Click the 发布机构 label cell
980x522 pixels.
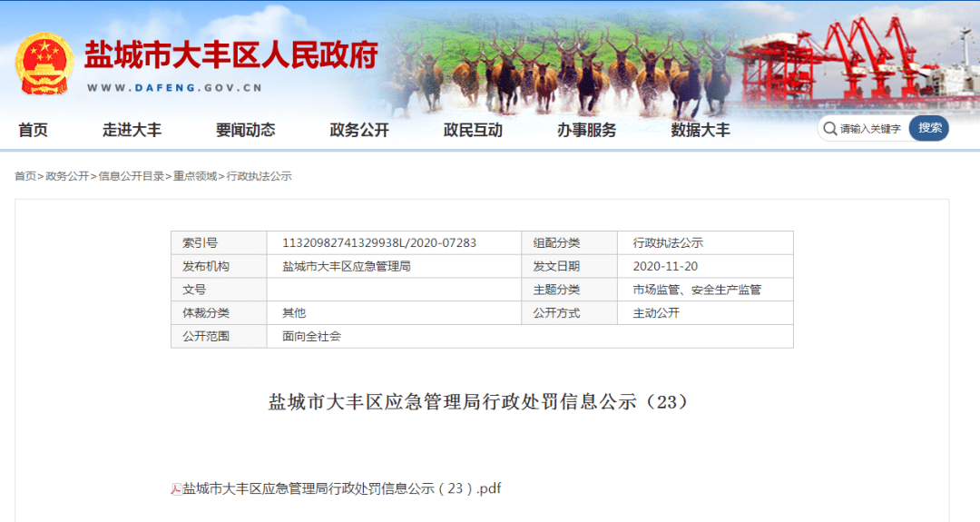(219, 266)
